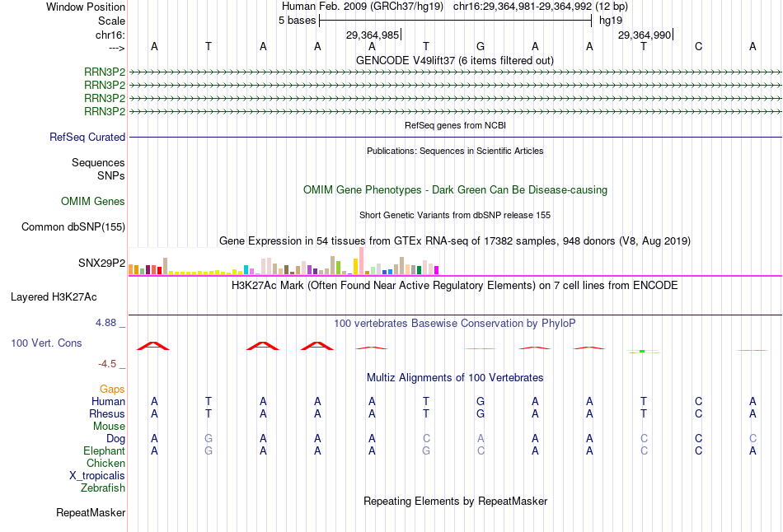The image size is (783, 532).
Task: Click the G base in the Human alignment row
Action: pos(481,401)
